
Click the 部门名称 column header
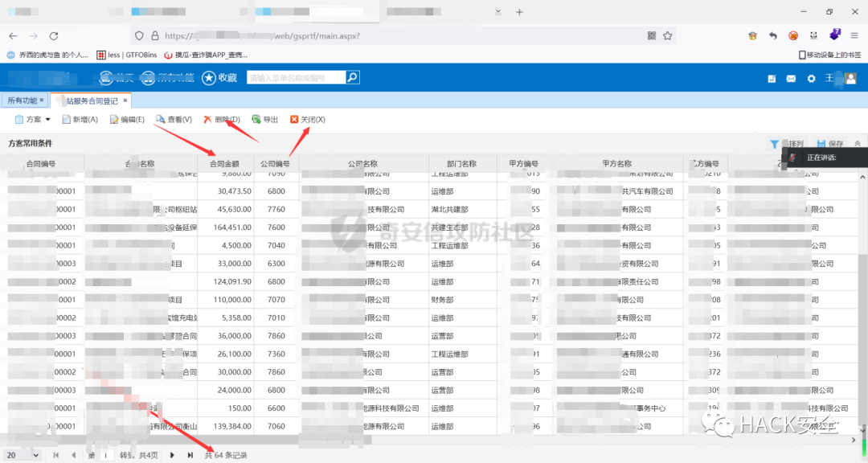(461, 164)
